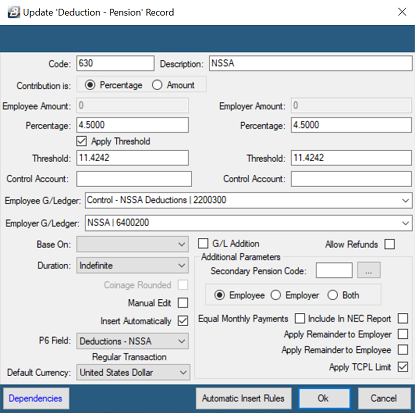415x413 pixels.
Task: Select the Employer radio option
Action: click(276, 295)
